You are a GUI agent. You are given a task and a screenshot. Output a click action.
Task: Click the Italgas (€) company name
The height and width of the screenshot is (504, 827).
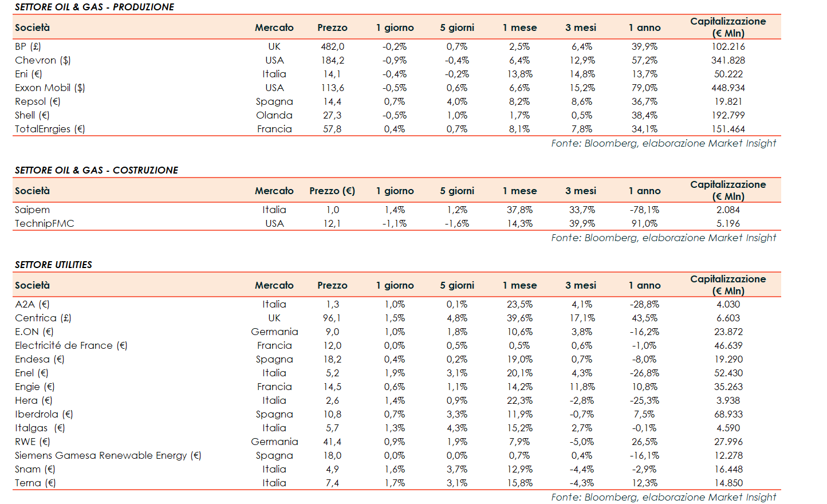40,428
